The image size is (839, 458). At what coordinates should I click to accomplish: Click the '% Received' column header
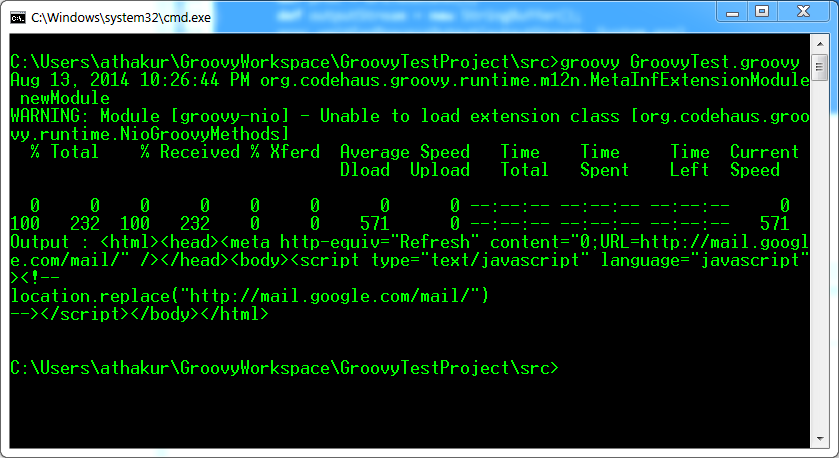[x=190, y=152]
